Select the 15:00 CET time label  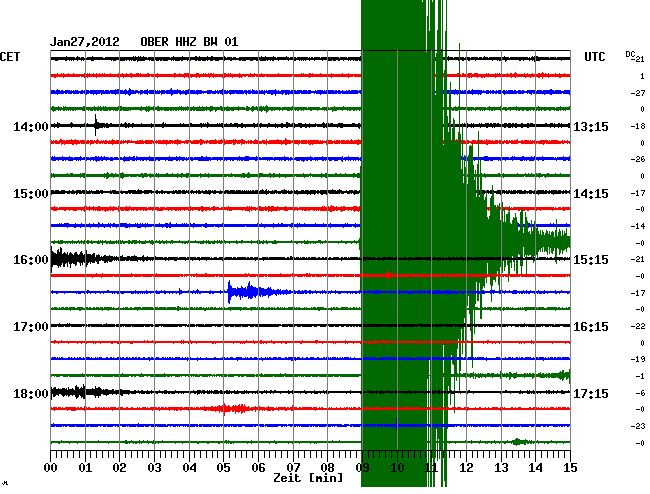[x=31, y=194]
